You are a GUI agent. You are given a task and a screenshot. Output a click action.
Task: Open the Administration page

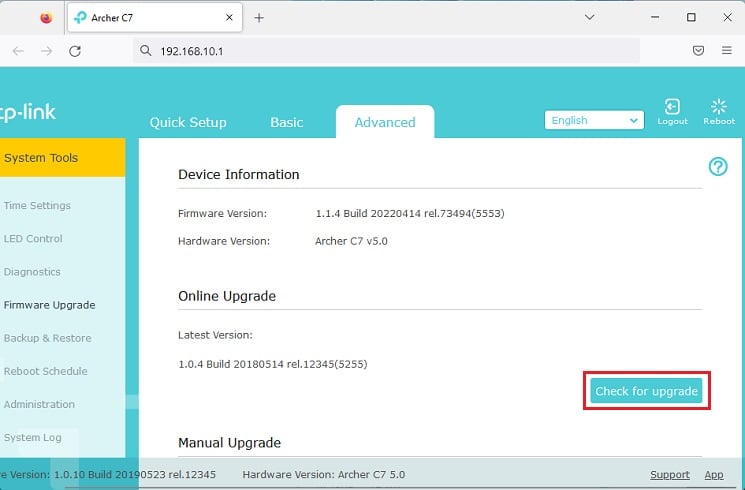pyautogui.click(x=39, y=404)
